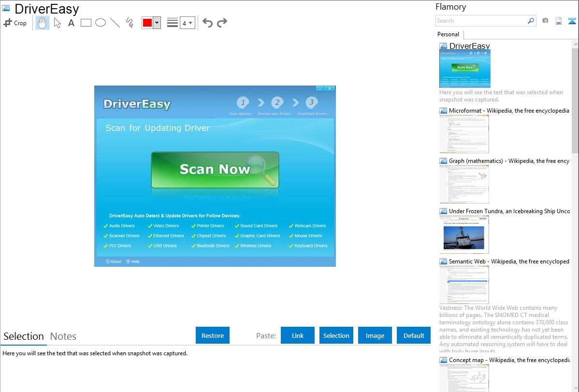The height and width of the screenshot is (392, 579).
Task: Open the Concept map snapshot thumbnail
Action: tap(464, 378)
